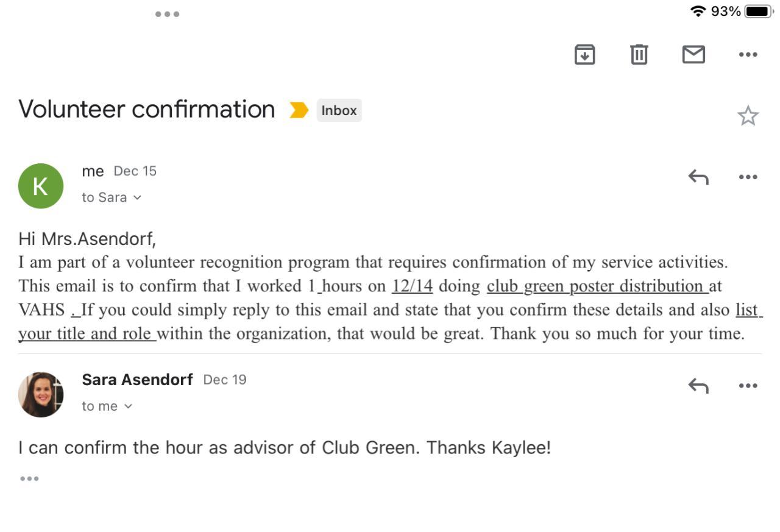Mark the email as unread
This screenshot has width=780, height=532.
(x=693, y=54)
